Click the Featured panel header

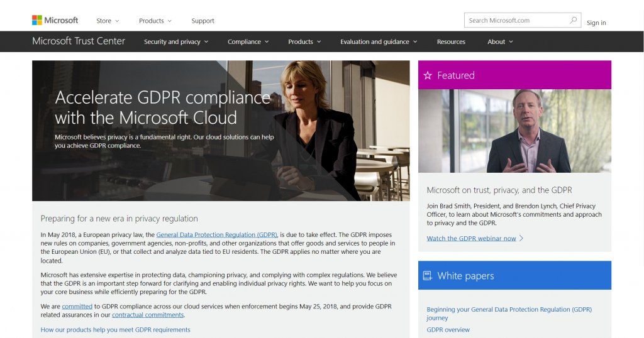click(514, 75)
